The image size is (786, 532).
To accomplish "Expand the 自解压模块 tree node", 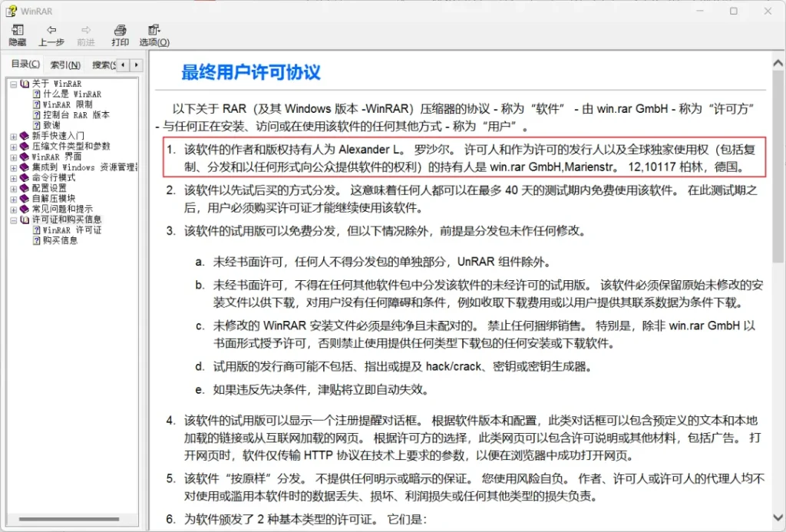I will click(x=14, y=199).
